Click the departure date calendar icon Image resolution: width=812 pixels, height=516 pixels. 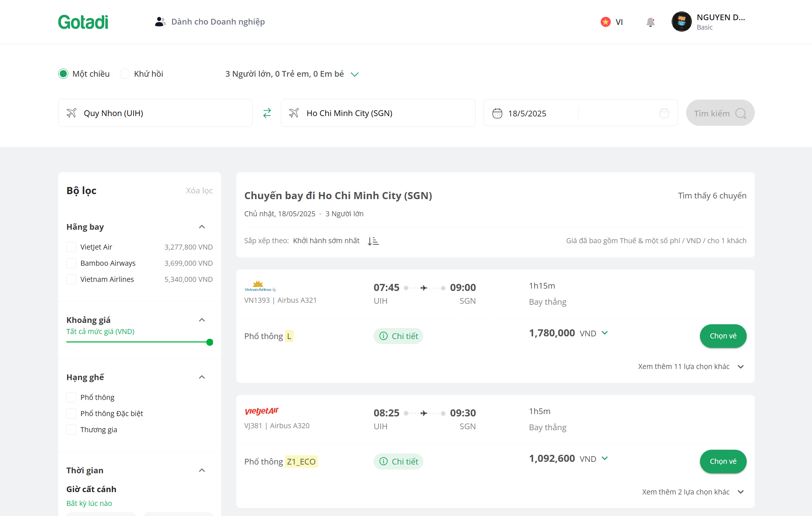497,113
